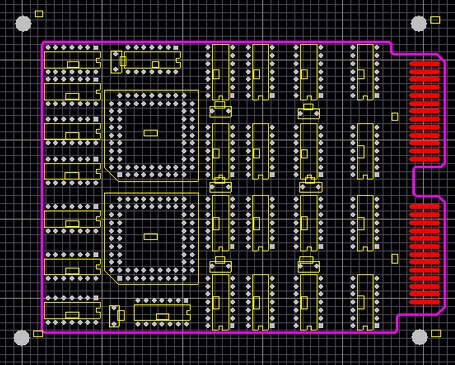Select the top-right vertical DIP chip outline

[x=365, y=72]
